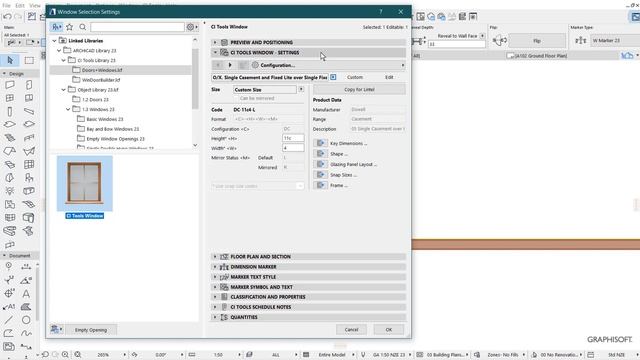Open the 1:50 scale dropdown in the status bar
Image resolution: width=640 pixels, height=360 pixels.
240,355
